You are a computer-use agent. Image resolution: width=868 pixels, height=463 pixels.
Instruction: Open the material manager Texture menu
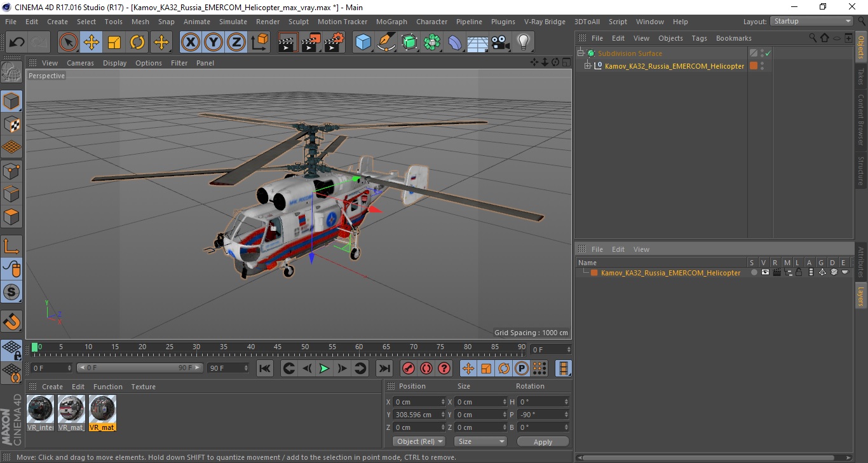click(143, 387)
